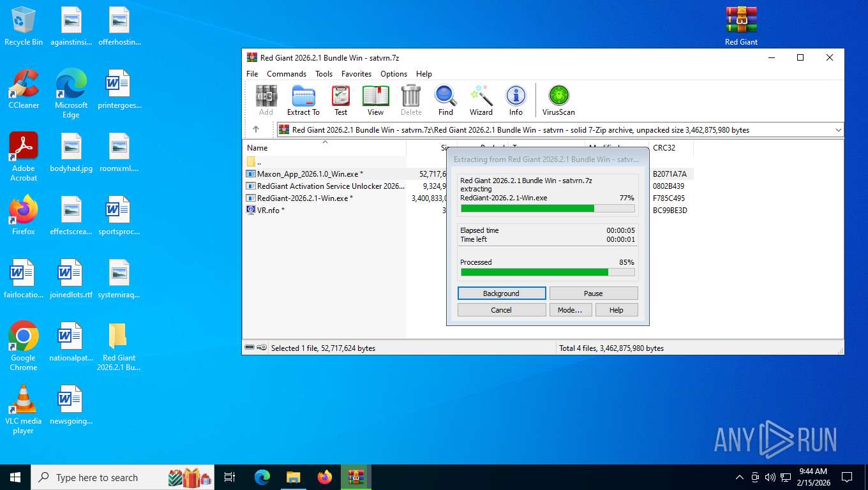This screenshot has width=868, height=490.
Task: Switch to WinRAR taskbar button
Action: 356,477
